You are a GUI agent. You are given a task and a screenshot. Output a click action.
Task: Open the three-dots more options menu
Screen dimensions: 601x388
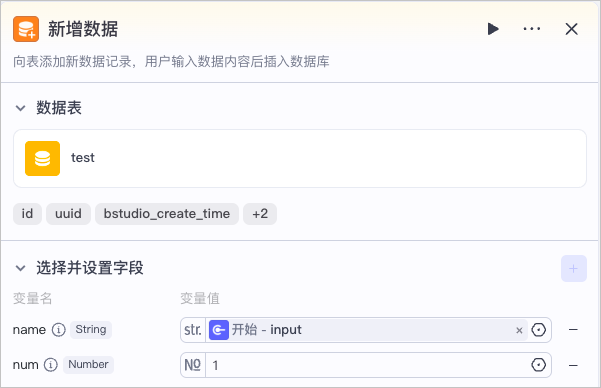[532, 29]
